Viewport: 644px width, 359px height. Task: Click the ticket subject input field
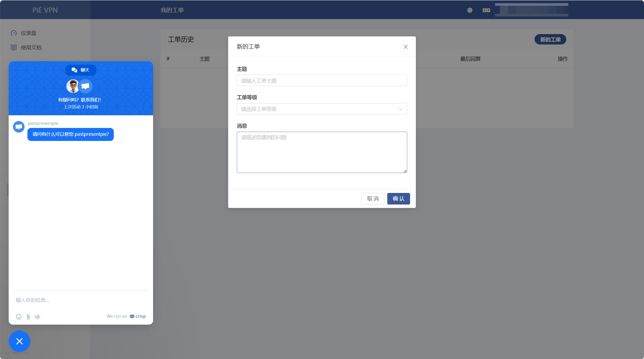(322, 81)
